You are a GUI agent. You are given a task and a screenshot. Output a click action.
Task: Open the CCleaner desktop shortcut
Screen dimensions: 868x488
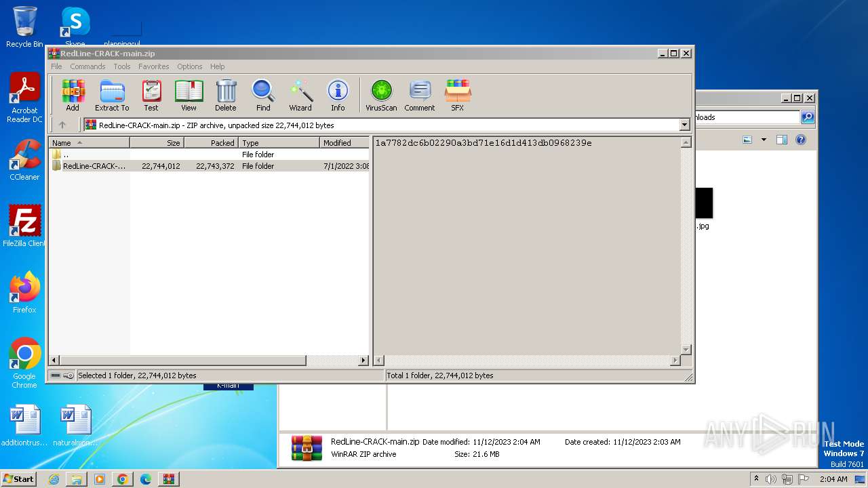pyautogui.click(x=24, y=160)
